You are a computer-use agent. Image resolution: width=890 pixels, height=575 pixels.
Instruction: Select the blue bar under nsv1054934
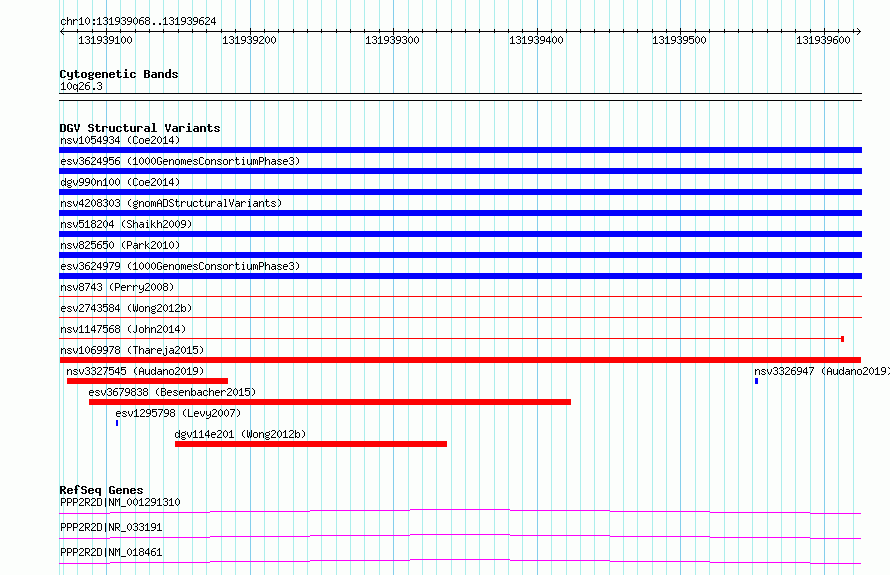(460, 150)
